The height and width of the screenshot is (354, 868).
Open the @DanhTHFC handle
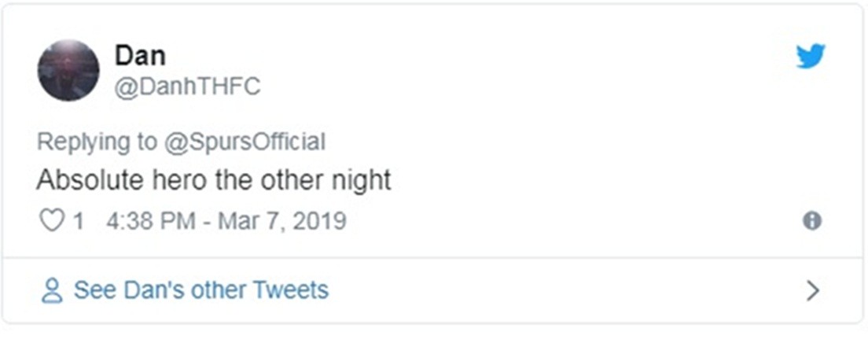pyautogui.click(x=187, y=87)
